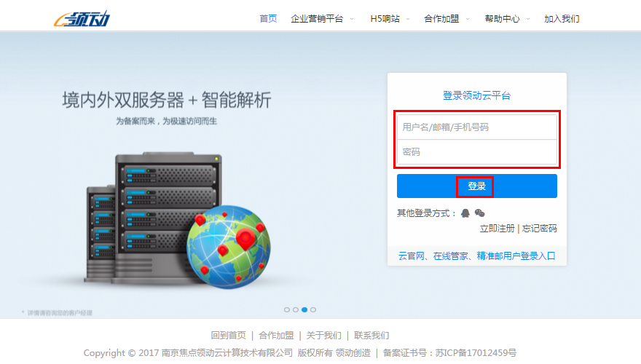The width and height of the screenshot is (641, 364).
Task: Open 云官网、在线管家、精准邮用户登录入口 link
Action: (477, 256)
